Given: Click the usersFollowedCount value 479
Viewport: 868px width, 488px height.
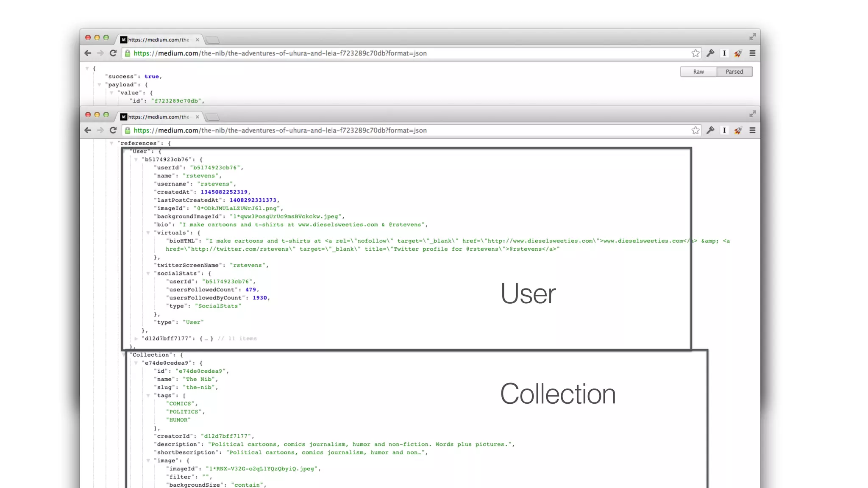Looking at the screenshot, I should [250, 290].
